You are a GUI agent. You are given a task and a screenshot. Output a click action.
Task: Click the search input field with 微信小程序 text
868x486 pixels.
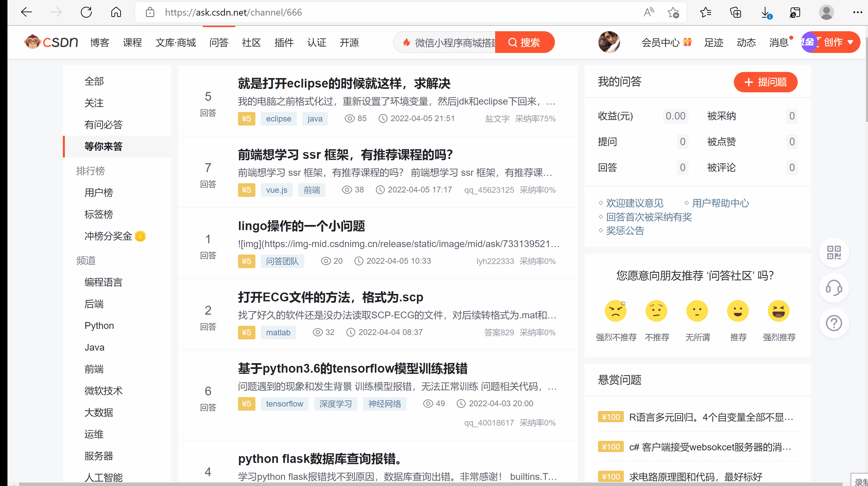click(448, 42)
